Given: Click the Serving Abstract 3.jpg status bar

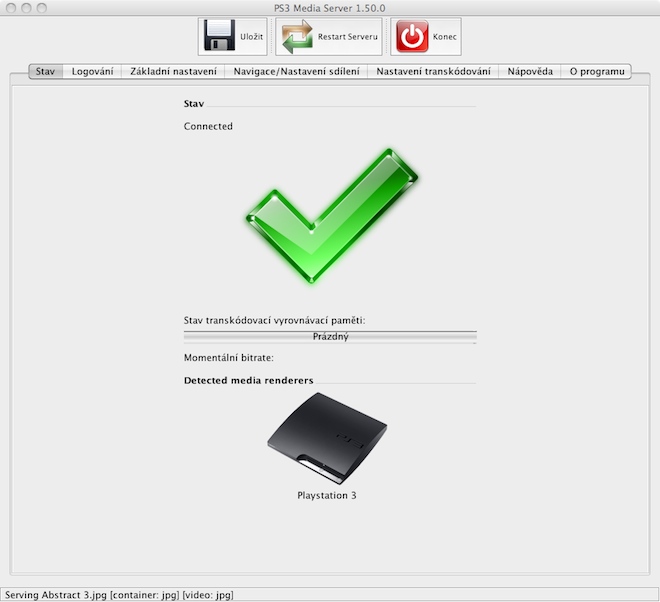Looking at the screenshot, I should (x=330, y=595).
